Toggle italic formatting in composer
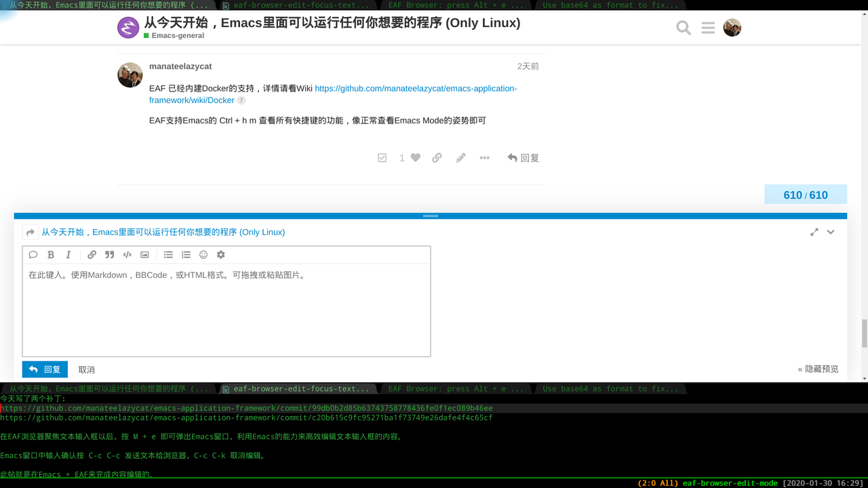 68,255
